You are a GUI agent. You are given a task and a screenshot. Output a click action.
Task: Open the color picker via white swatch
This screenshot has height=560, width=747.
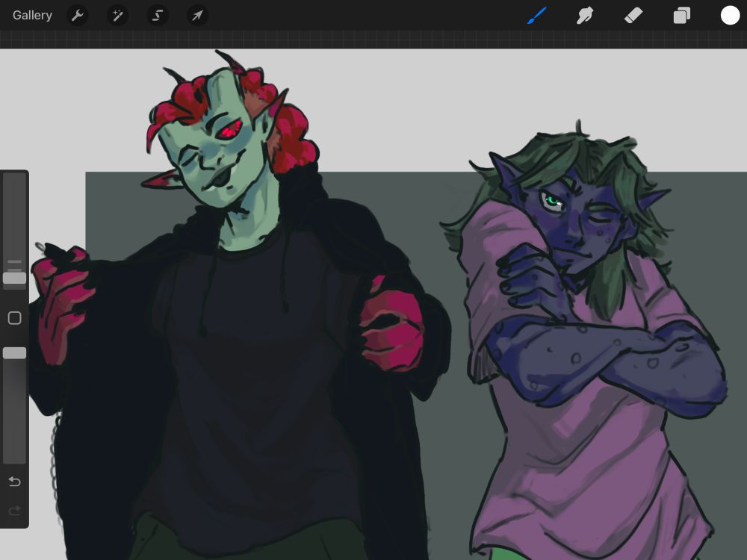[730, 15]
